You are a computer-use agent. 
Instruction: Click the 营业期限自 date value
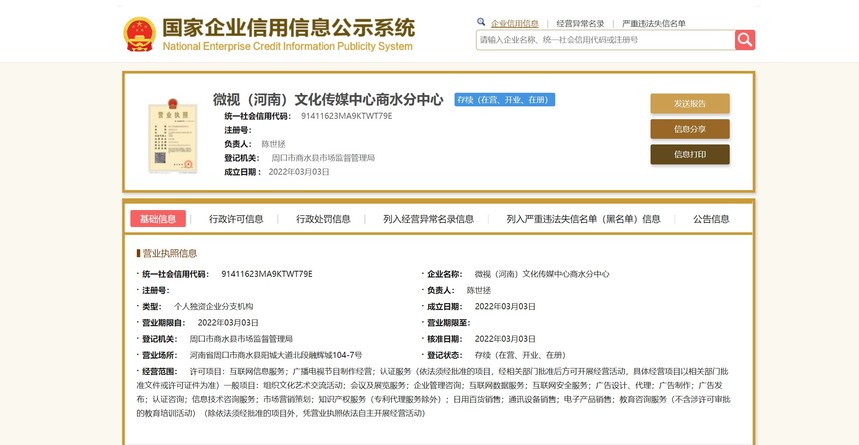228,323
